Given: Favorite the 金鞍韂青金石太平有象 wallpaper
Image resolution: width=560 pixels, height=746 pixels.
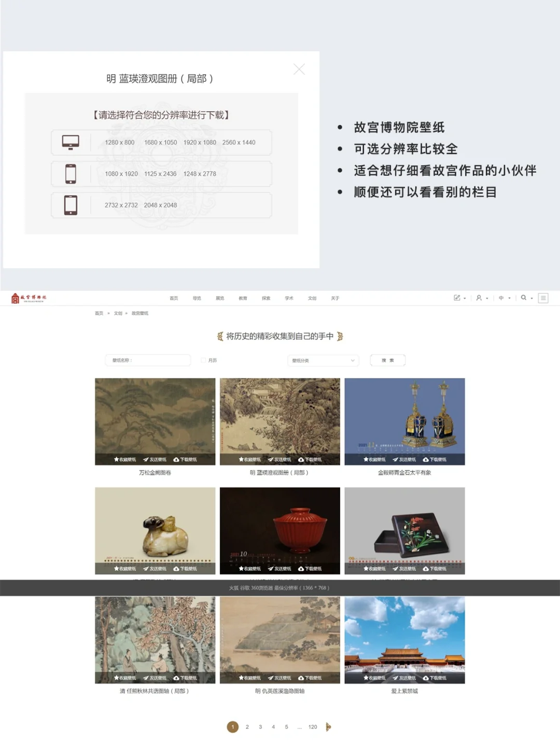Looking at the screenshot, I should point(374,460).
